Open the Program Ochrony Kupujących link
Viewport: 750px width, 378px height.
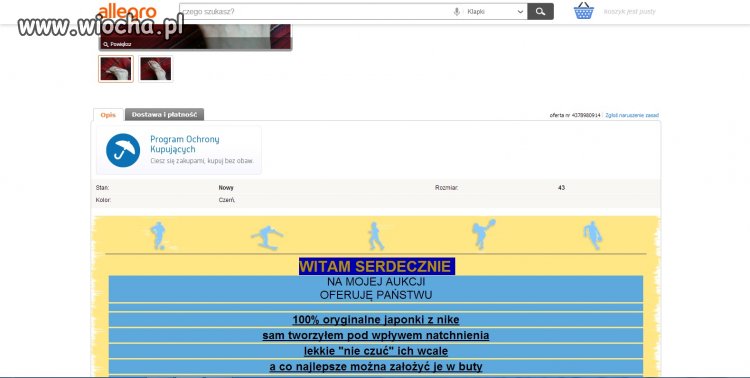click(185, 144)
